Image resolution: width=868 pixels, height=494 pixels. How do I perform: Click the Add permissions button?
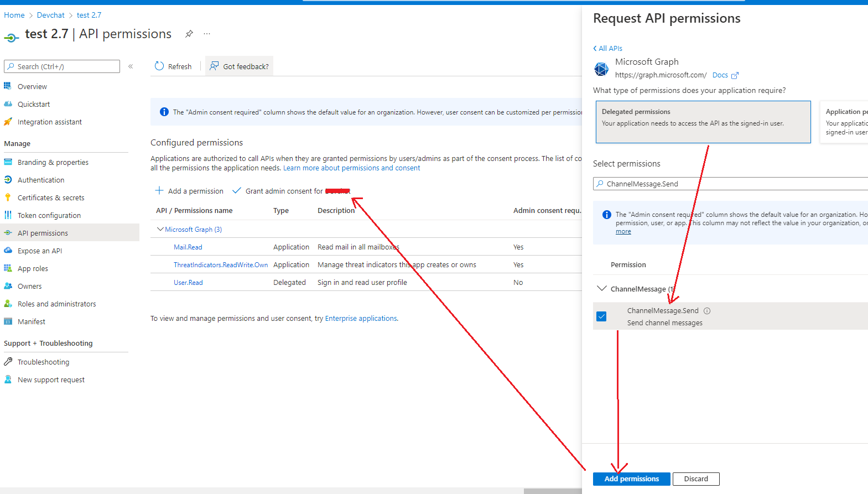(x=631, y=479)
